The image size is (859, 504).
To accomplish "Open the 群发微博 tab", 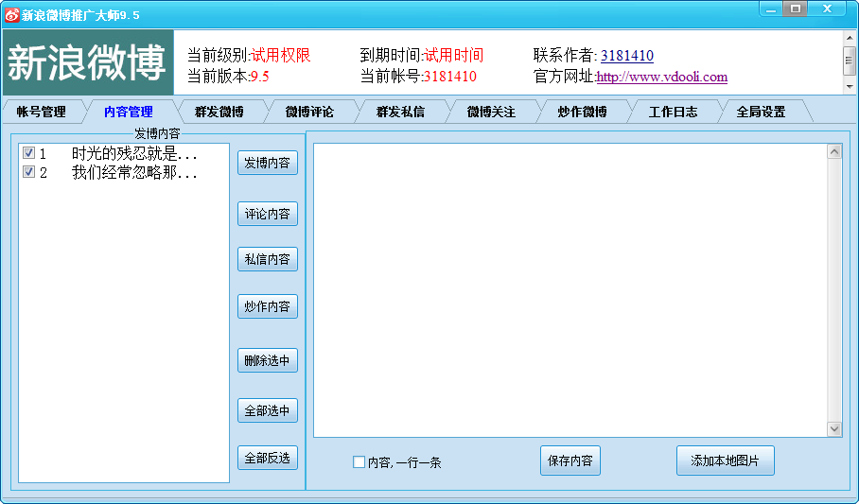I will [x=219, y=112].
